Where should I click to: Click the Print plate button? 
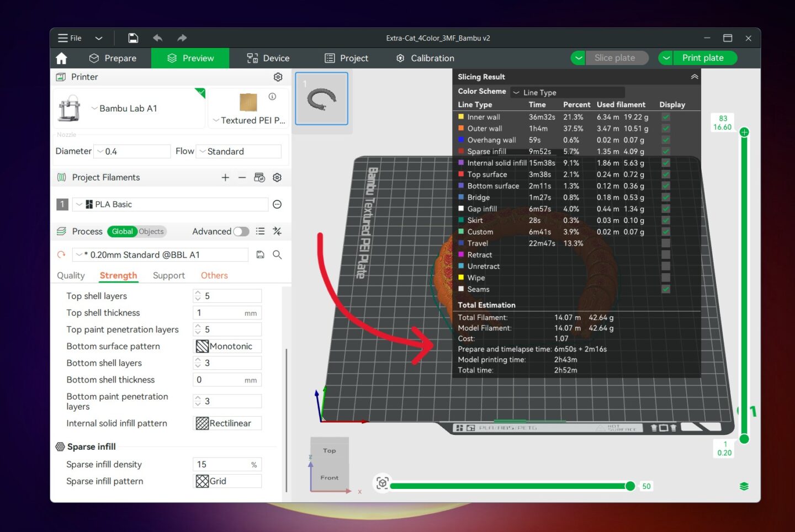[702, 58]
